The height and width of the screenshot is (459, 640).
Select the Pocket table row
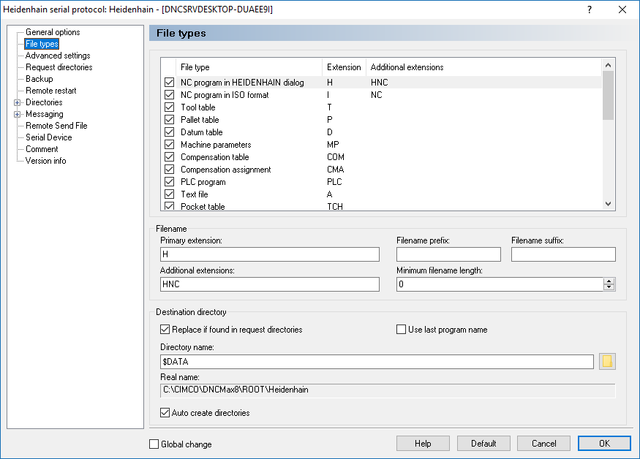click(x=382, y=206)
